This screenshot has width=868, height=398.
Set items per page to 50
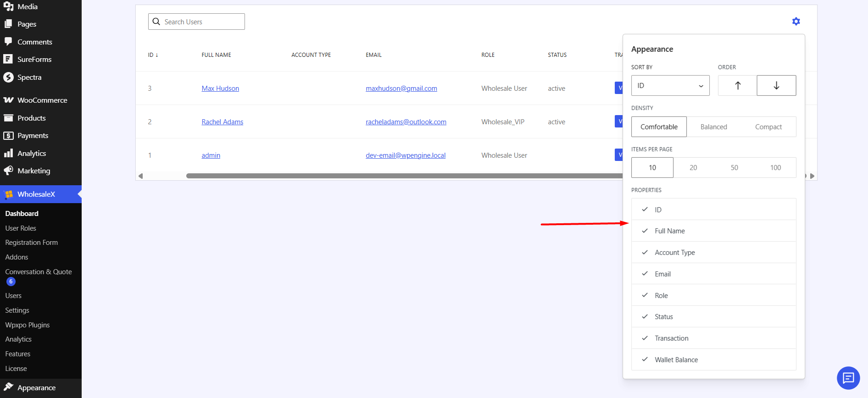pyautogui.click(x=734, y=167)
